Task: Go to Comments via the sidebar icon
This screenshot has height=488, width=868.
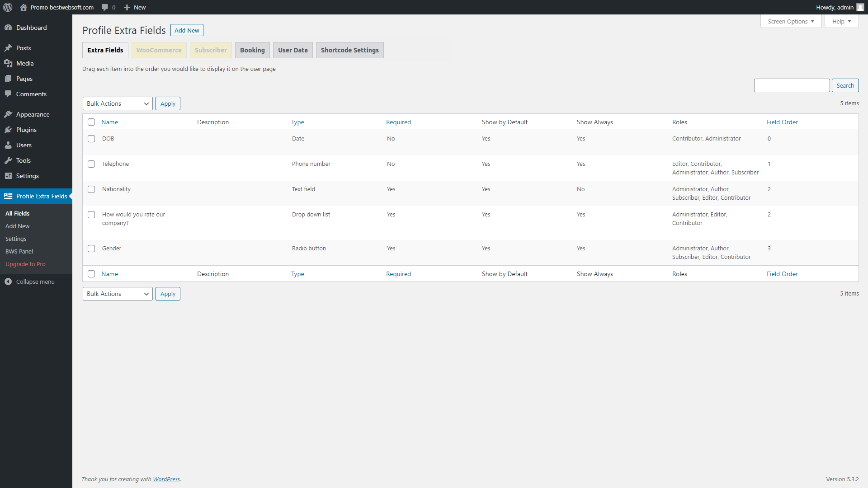Action: [x=9, y=94]
